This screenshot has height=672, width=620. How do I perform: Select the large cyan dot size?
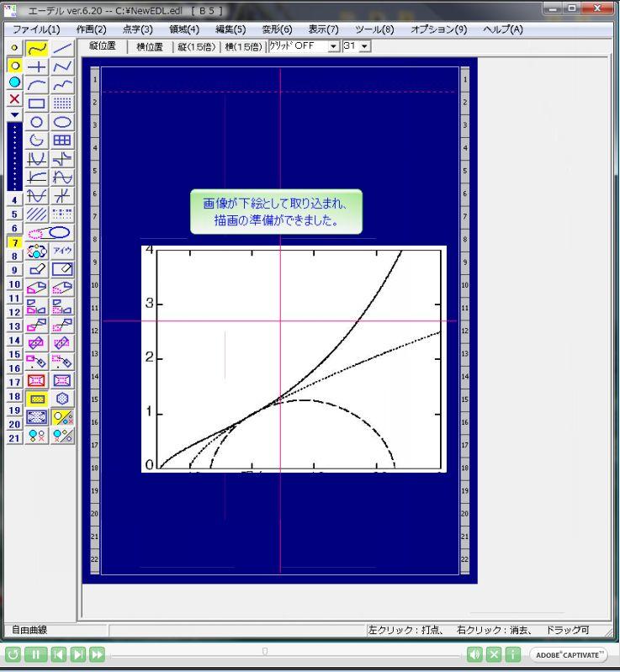tap(14, 82)
